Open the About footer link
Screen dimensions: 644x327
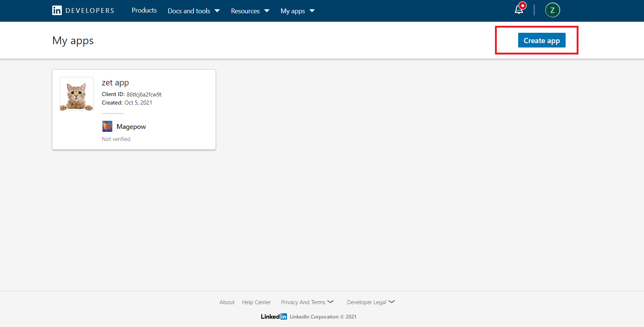click(x=227, y=302)
